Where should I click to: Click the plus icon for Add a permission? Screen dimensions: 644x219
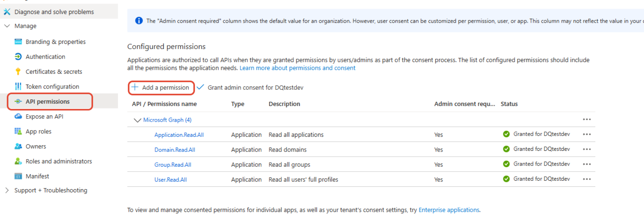[135, 87]
